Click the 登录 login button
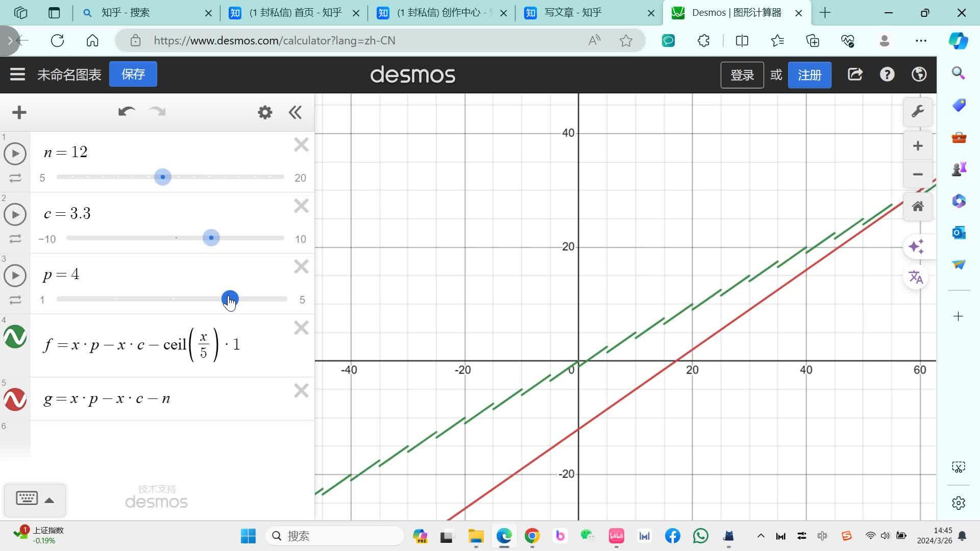 point(742,75)
